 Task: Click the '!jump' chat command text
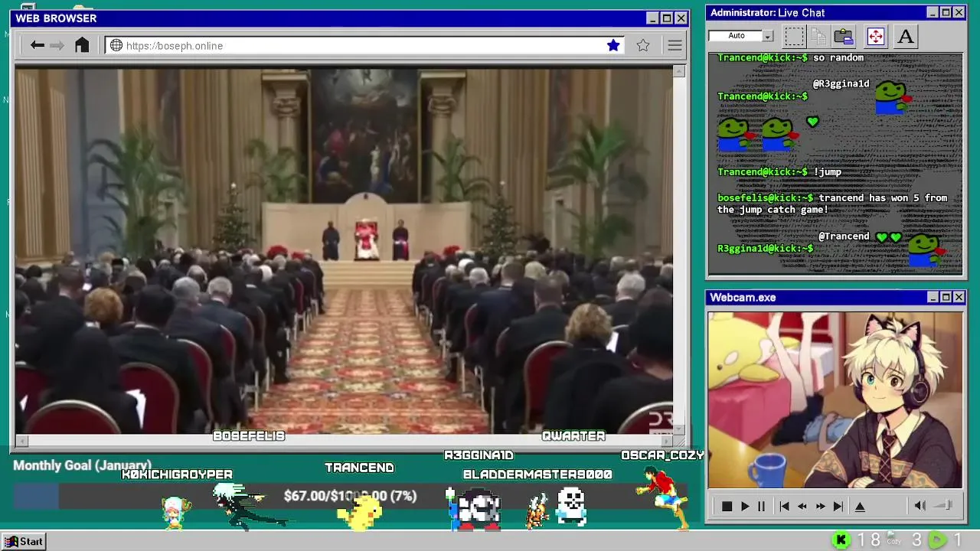click(x=827, y=172)
